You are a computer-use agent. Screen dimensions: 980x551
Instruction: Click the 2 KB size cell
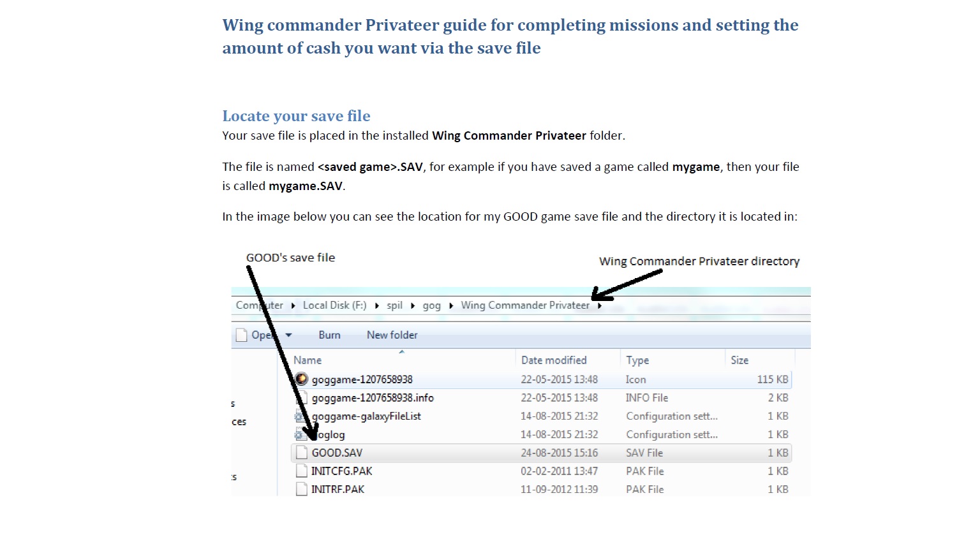point(778,398)
